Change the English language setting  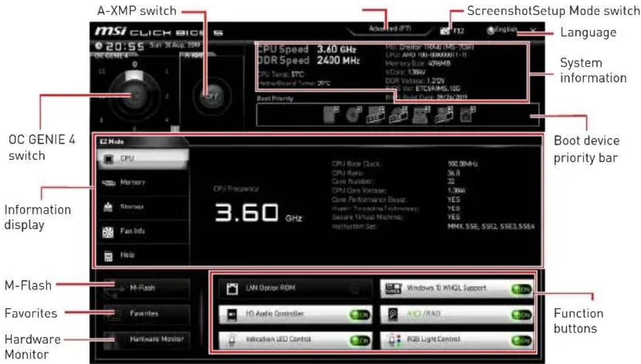click(x=506, y=30)
